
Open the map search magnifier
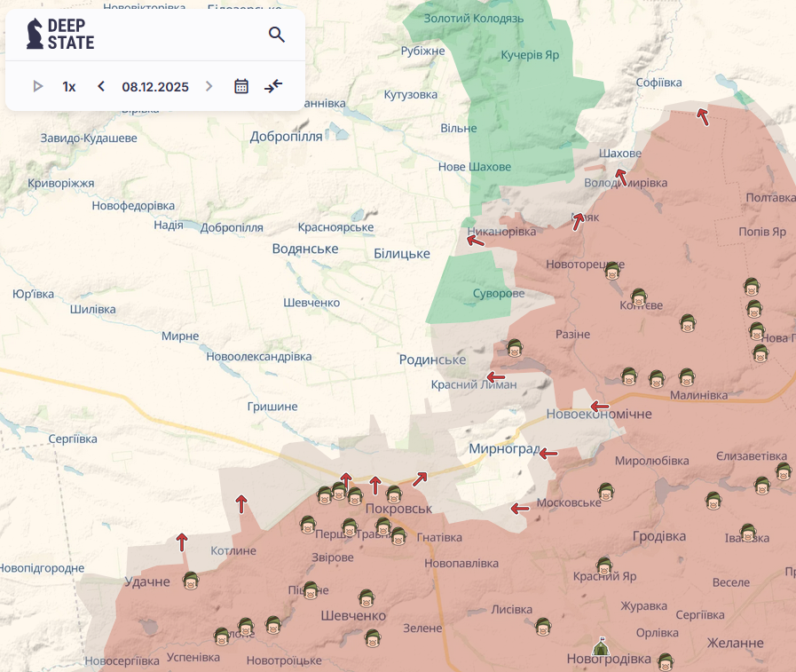(x=277, y=35)
